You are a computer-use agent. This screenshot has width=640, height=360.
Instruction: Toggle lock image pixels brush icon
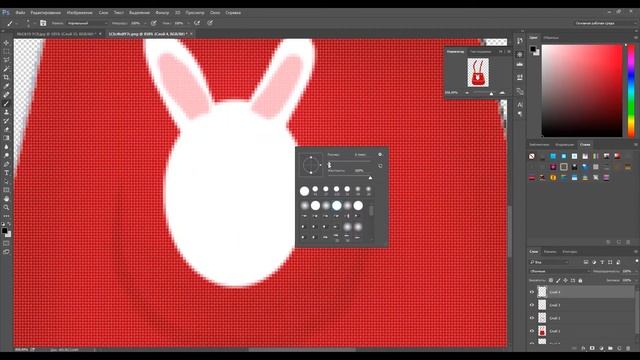(558, 280)
